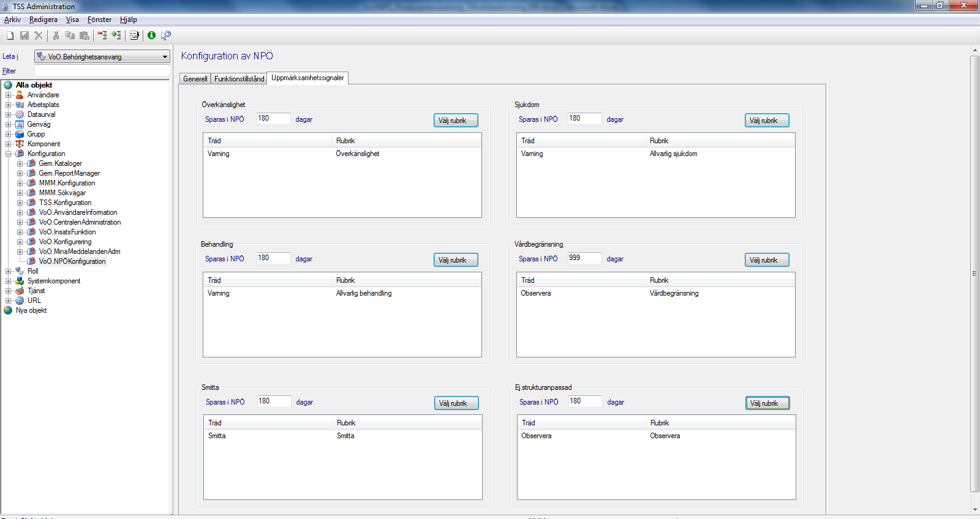Select VoO.InsatsFunktion in the tree
The width and height of the screenshot is (980, 519).
(67, 232)
